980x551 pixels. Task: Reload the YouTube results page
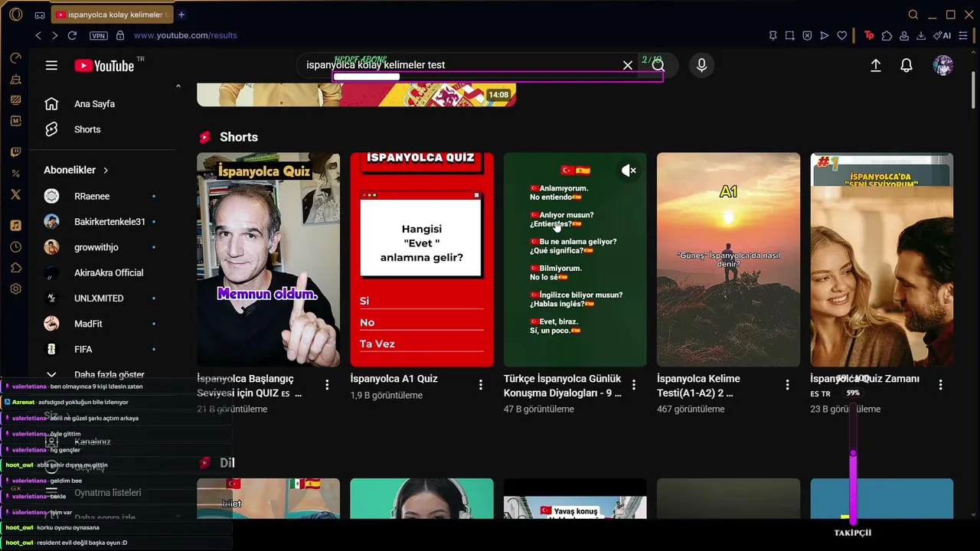[x=72, y=35]
